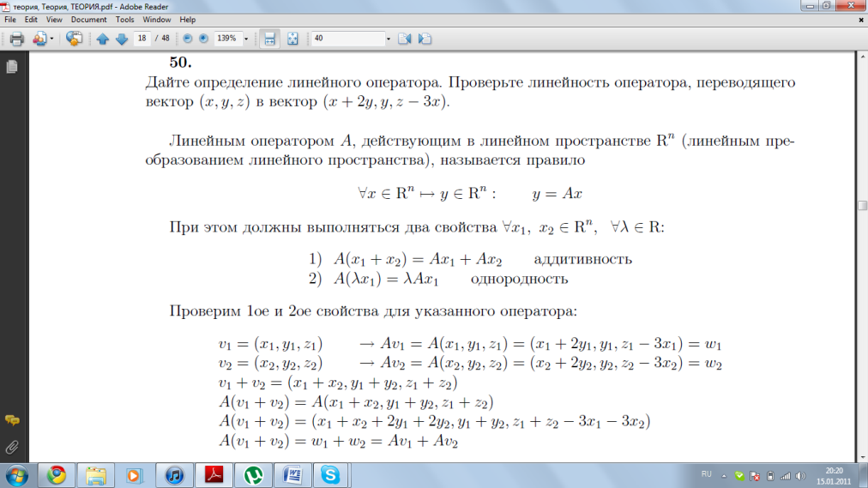The width and height of the screenshot is (868, 488).
Task: Click the heading number 50.
Action: point(180,63)
